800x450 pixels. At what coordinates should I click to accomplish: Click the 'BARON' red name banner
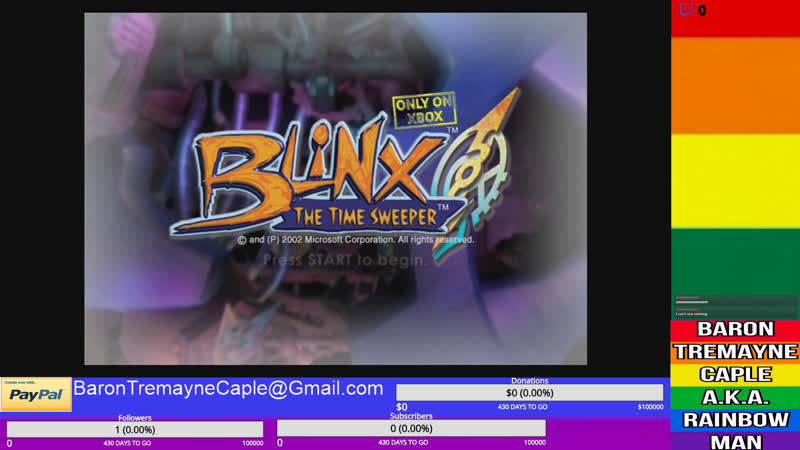click(735, 329)
